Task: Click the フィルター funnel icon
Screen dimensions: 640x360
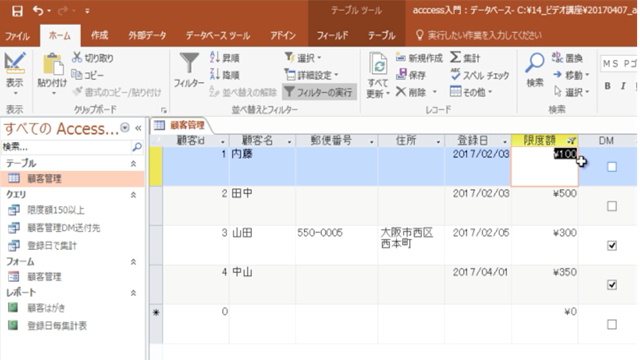Action: (189, 64)
